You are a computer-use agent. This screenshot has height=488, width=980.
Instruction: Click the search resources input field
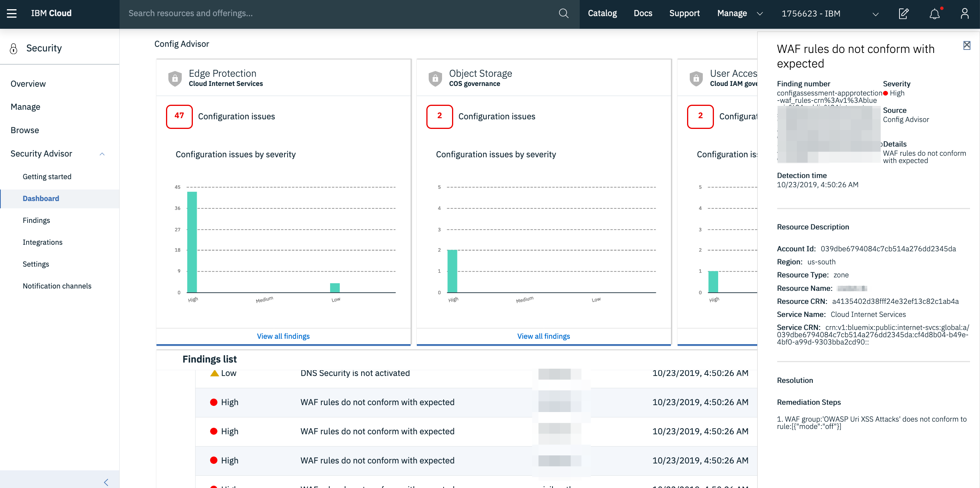click(268, 13)
